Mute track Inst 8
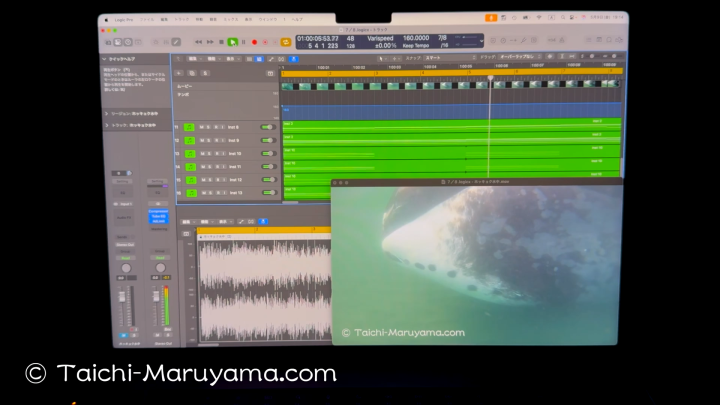720x405 pixels. (202, 127)
